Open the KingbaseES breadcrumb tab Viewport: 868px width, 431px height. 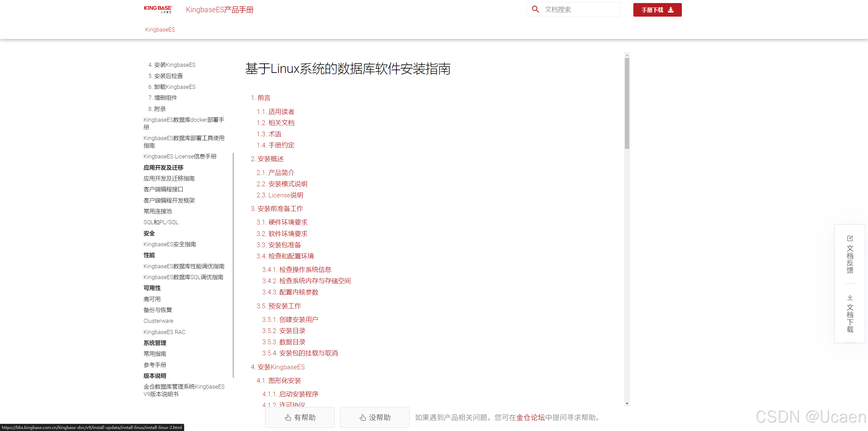160,30
